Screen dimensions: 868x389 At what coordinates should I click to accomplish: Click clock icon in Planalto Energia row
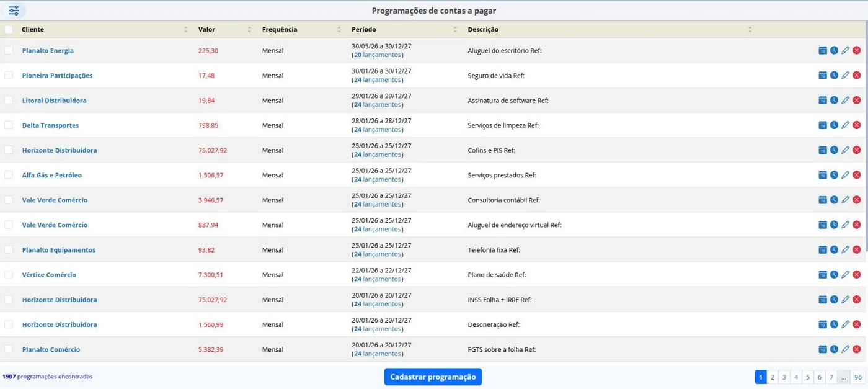coord(834,50)
